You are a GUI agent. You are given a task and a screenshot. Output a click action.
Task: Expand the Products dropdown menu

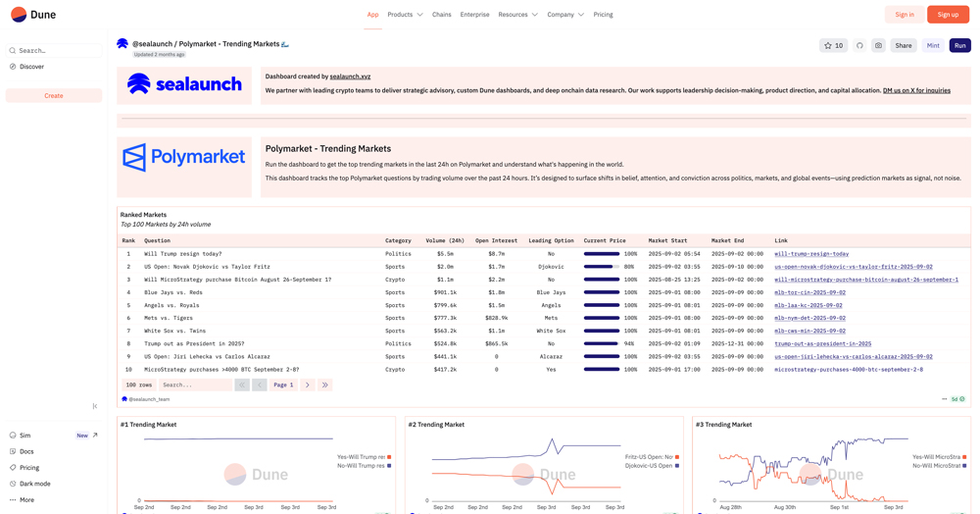(405, 15)
